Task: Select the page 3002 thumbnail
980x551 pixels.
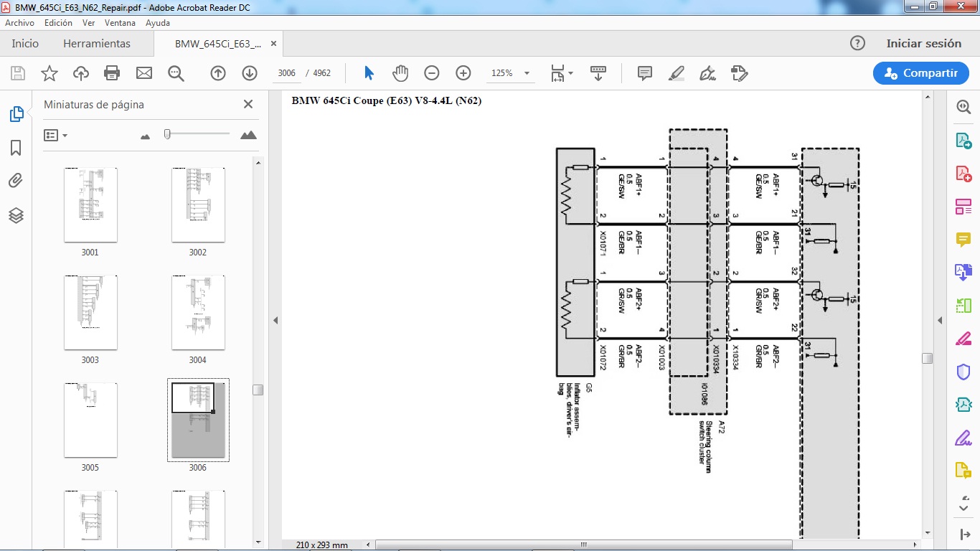Action: pyautogui.click(x=198, y=204)
